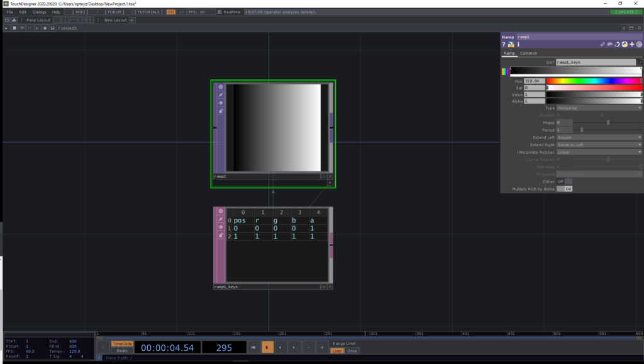The image size is (644, 364).
Task: Click the color palette icon beside ramp bar
Action: tap(504, 72)
